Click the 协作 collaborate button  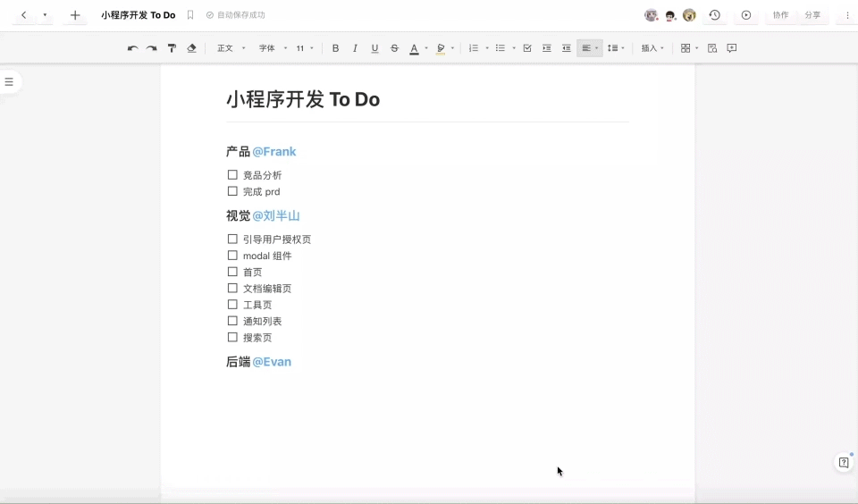(781, 15)
